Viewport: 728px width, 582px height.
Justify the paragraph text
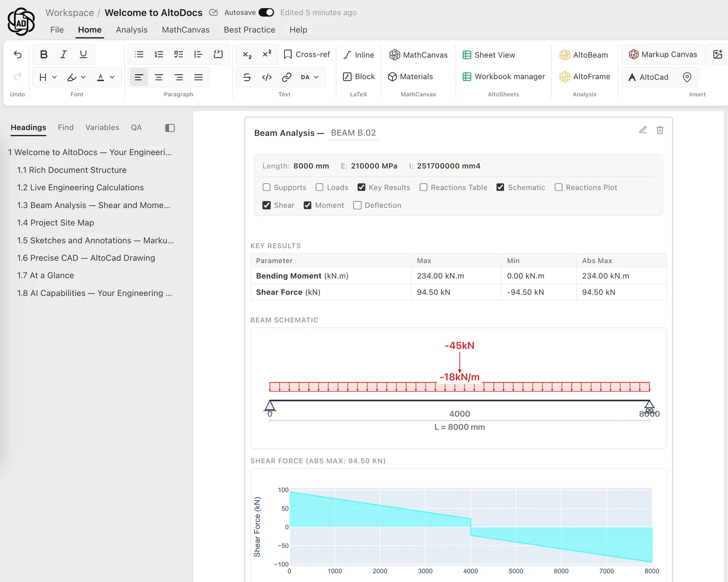[198, 77]
